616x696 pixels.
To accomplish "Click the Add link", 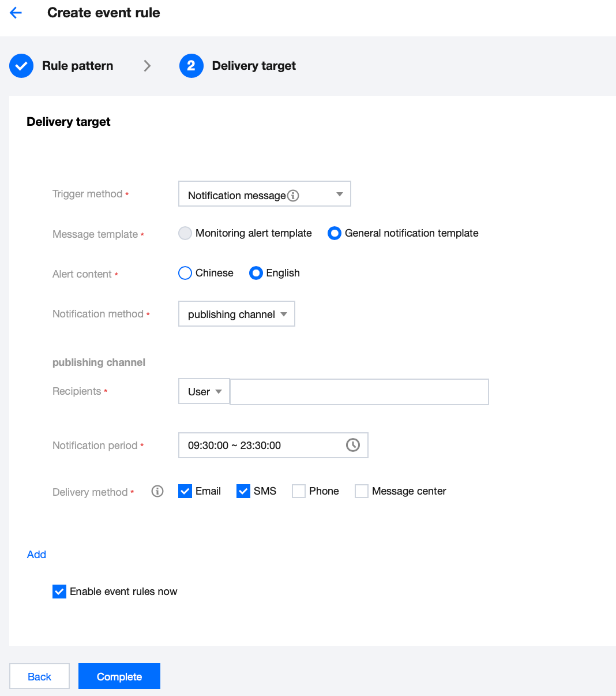I will (36, 555).
